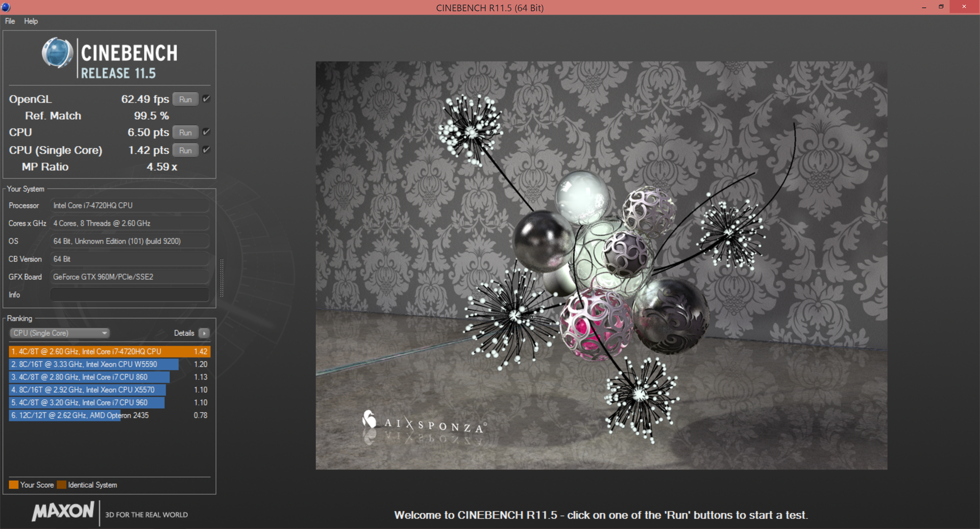Click the single core 1.42 pts score

(x=149, y=150)
